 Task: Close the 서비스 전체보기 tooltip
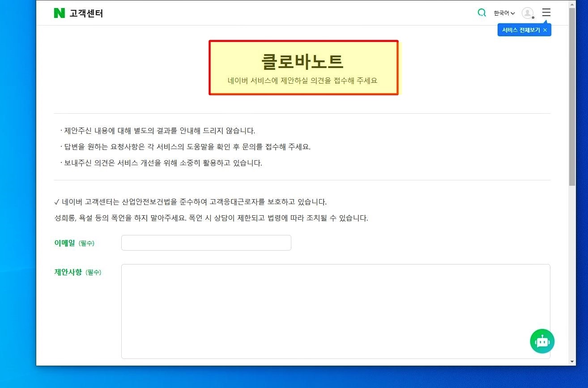(x=545, y=30)
